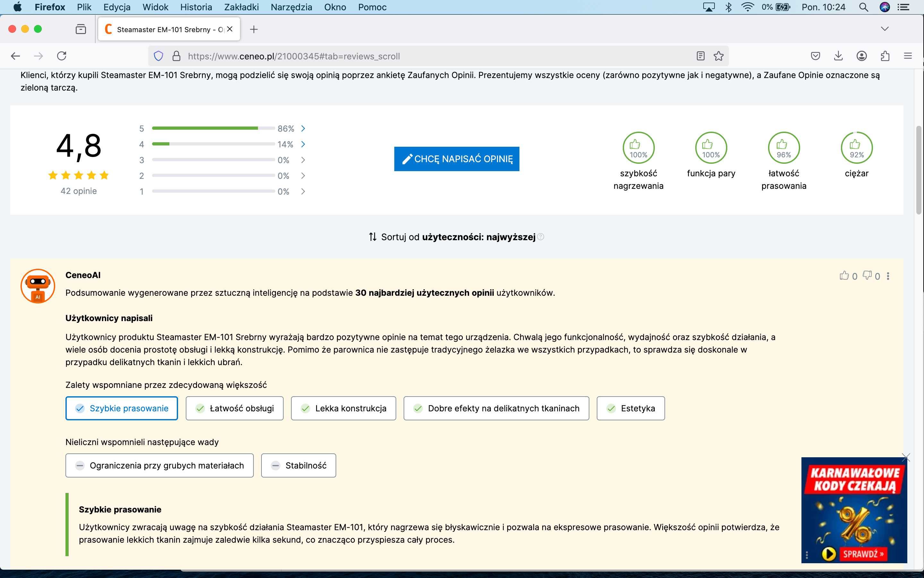Screen dimensions: 924x578
Task: Expand 3-star reviews chevron
Action: [303, 160]
